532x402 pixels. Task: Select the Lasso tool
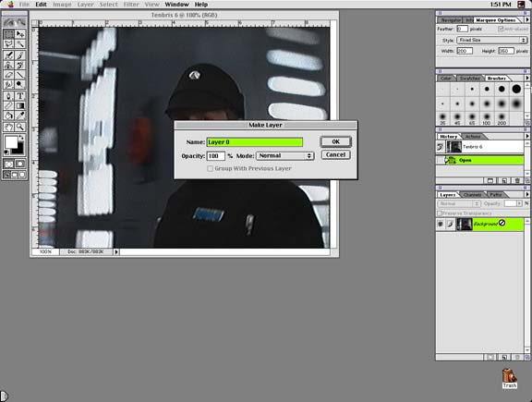(x=9, y=43)
